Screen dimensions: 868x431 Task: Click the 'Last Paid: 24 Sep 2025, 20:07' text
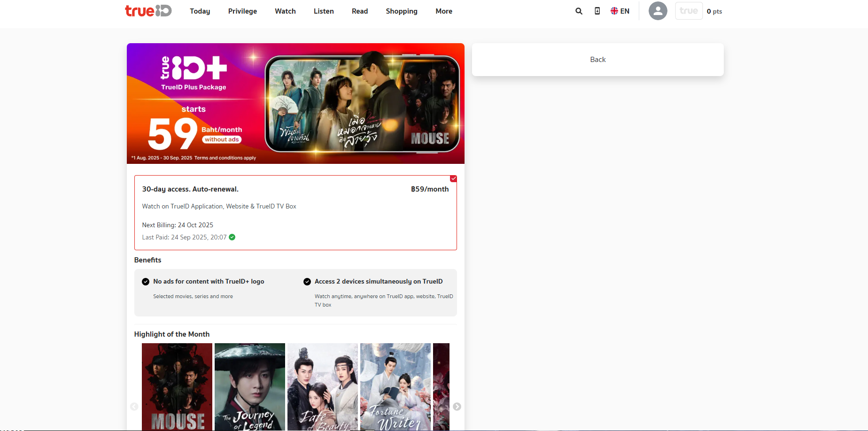click(185, 237)
